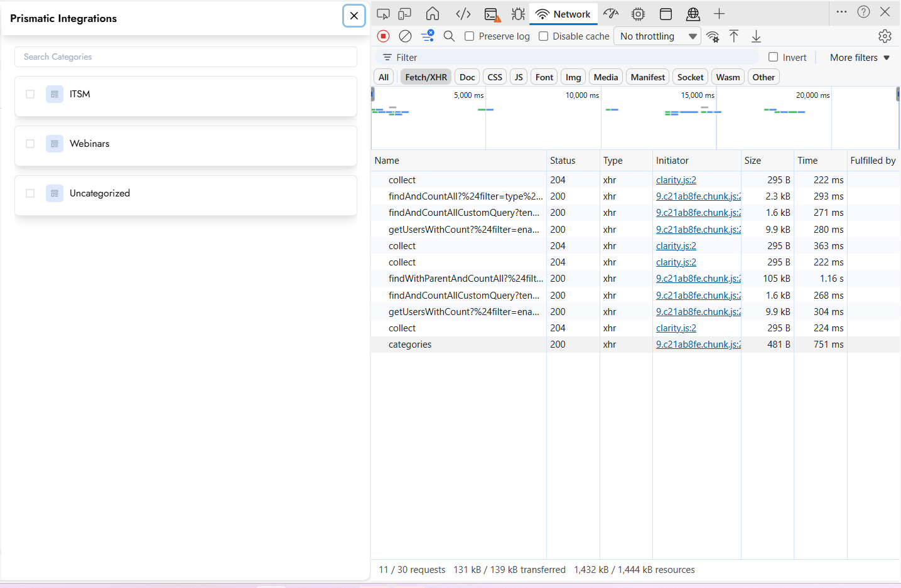Screen dimensions: 901x588
Task: Open the Elements panel icon
Action: pos(463,14)
